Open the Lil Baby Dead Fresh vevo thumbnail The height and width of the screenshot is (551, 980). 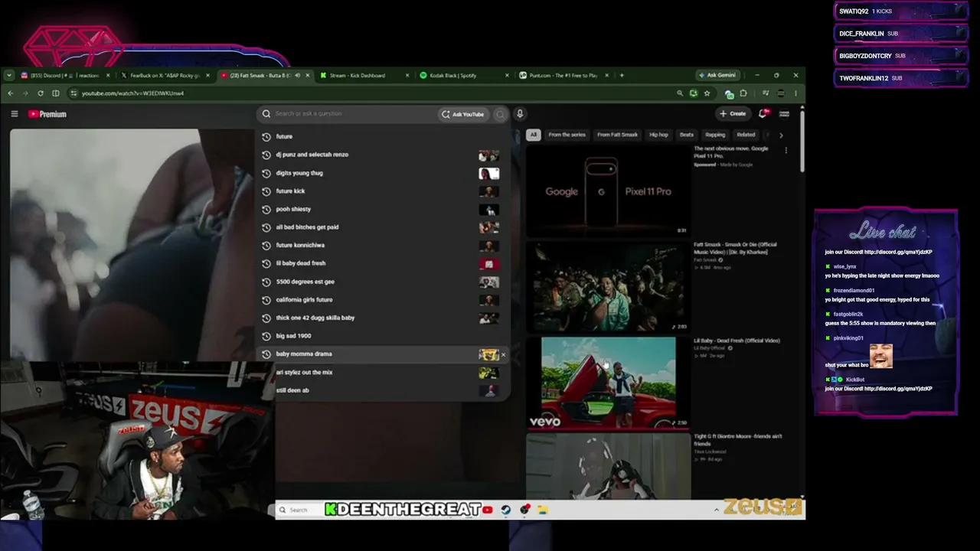pyautogui.click(x=608, y=383)
